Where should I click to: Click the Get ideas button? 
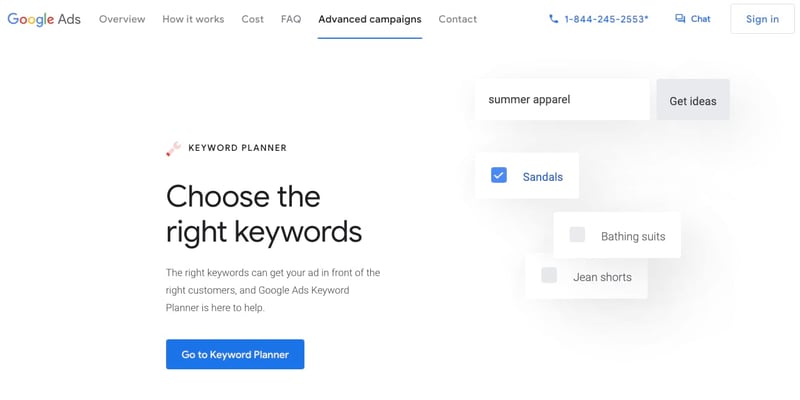click(x=693, y=100)
